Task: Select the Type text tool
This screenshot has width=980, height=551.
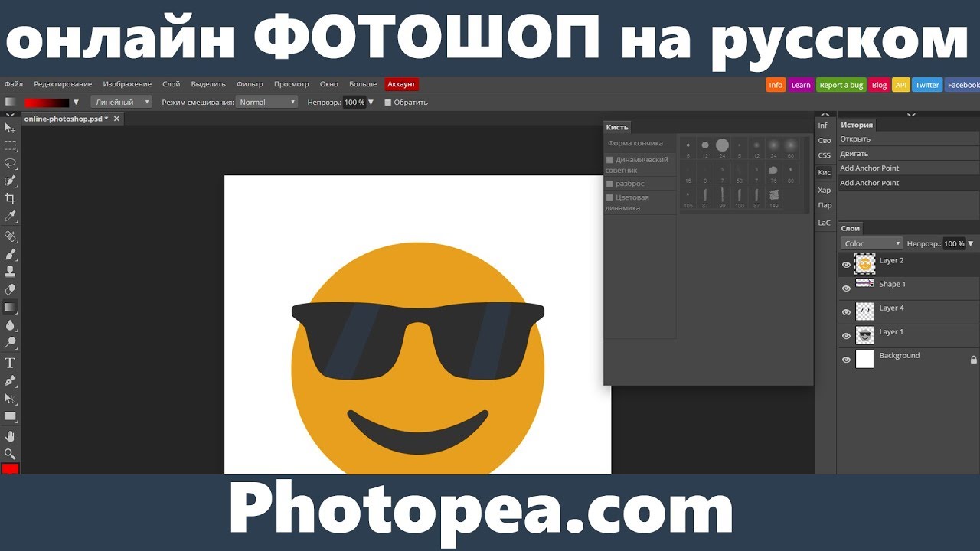Action: (x=10, y=363)
